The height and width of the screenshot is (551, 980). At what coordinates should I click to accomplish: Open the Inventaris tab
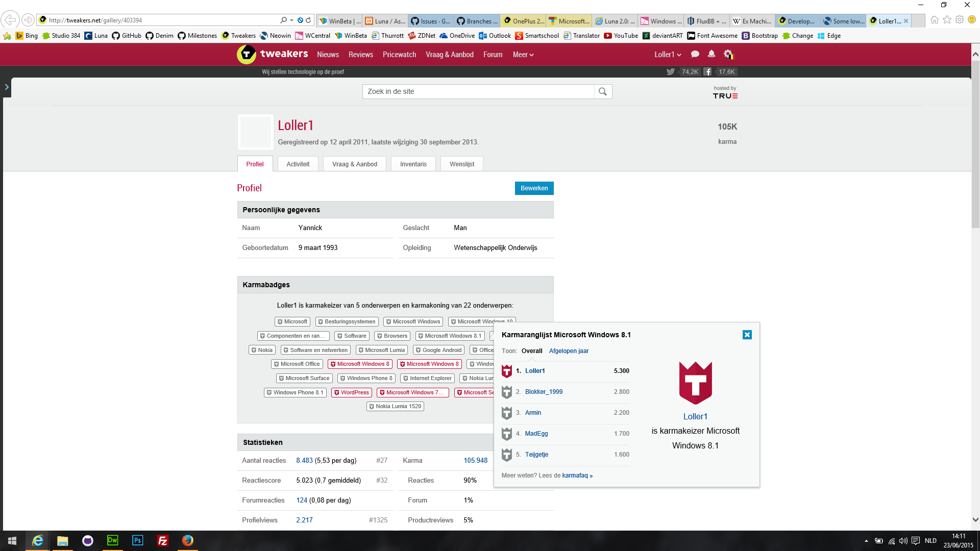pos(413,164)
